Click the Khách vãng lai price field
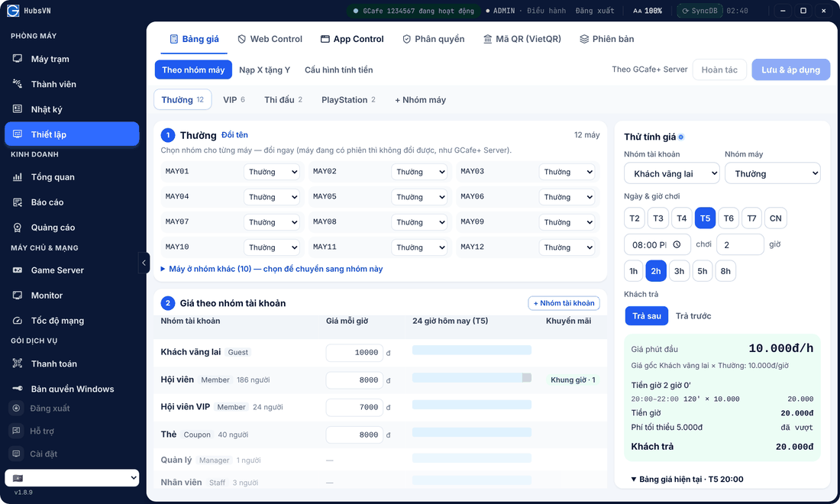Viewport: 840px width, 504px height. (x=354, y=353)
